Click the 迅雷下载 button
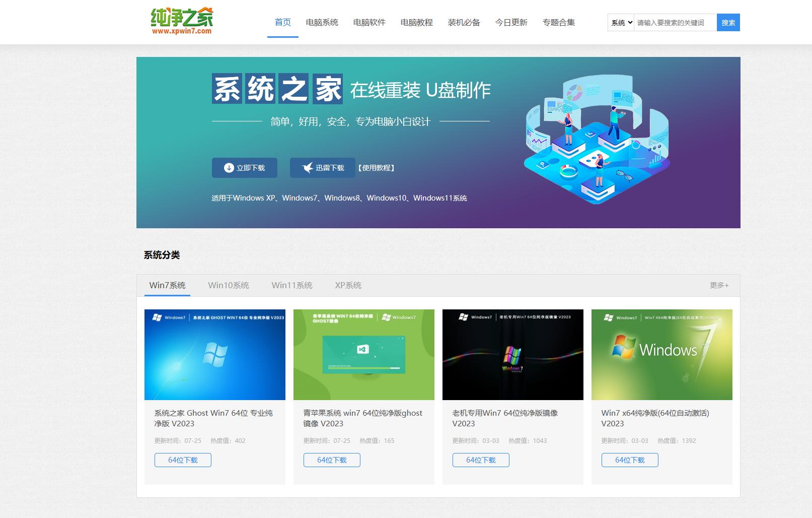 coord(323,168)
